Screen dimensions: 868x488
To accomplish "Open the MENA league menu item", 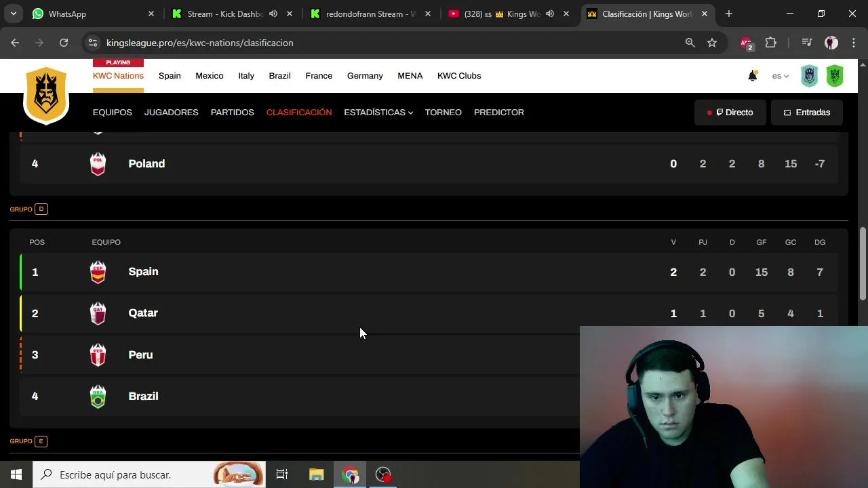I will point(410,76).
